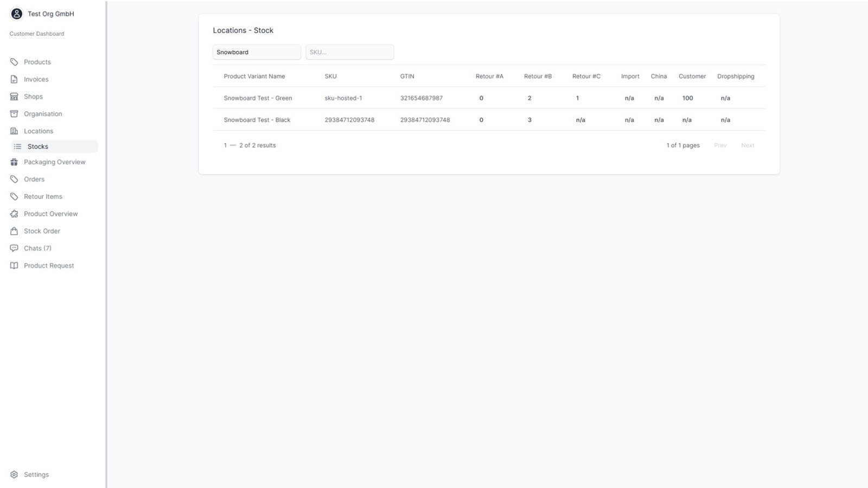Click the sku-hosted-1 SKU cell
868x488 pixels.
coord(343,98)
